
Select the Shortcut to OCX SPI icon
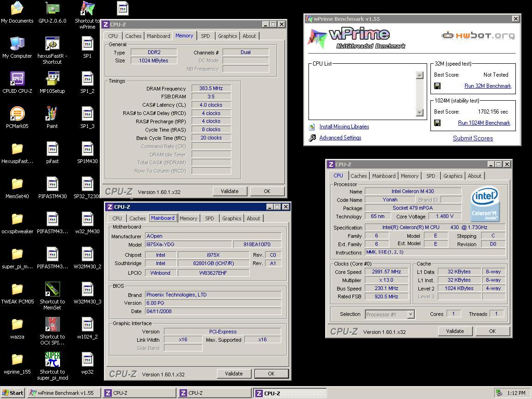52,331
